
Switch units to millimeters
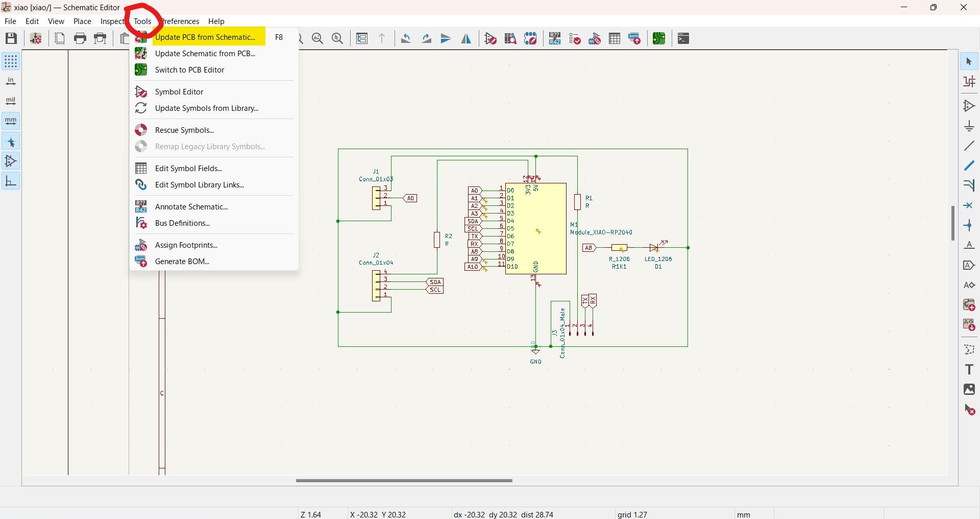pos(11,122)
